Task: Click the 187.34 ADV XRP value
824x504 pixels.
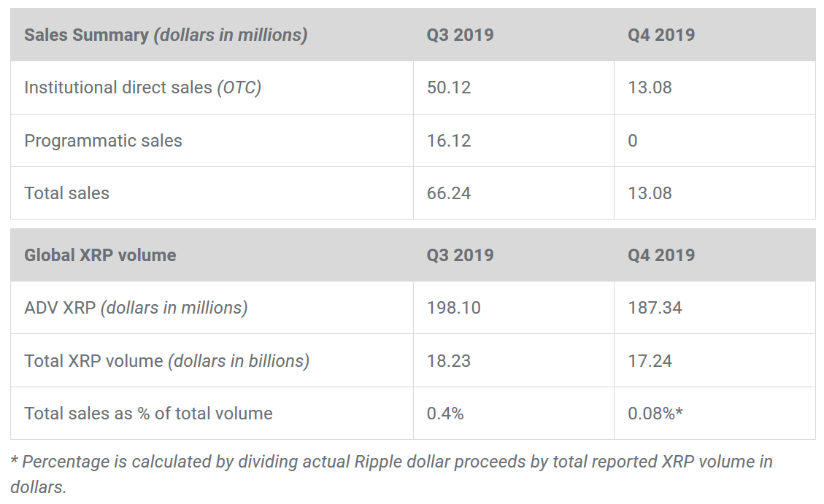Action: point(655,308)
